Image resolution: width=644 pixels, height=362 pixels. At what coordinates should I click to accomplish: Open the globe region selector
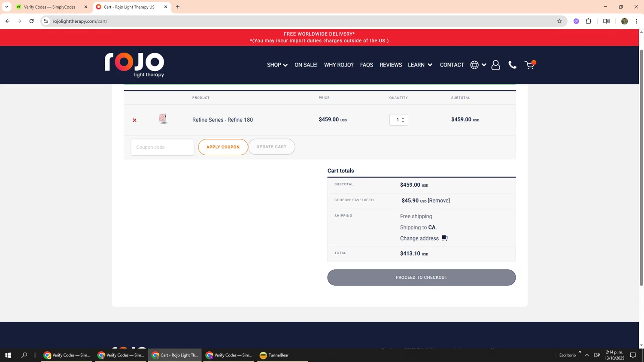click(478, 65)
